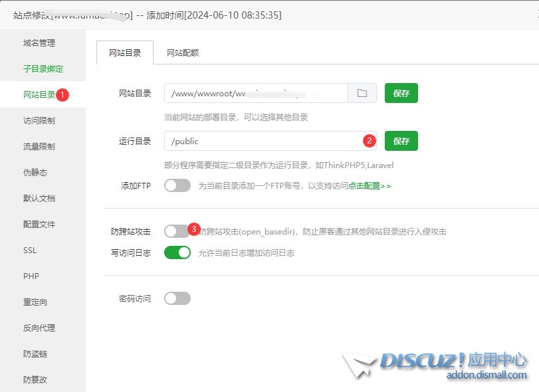Click the 运行目录 /public field

click(263, 141)
